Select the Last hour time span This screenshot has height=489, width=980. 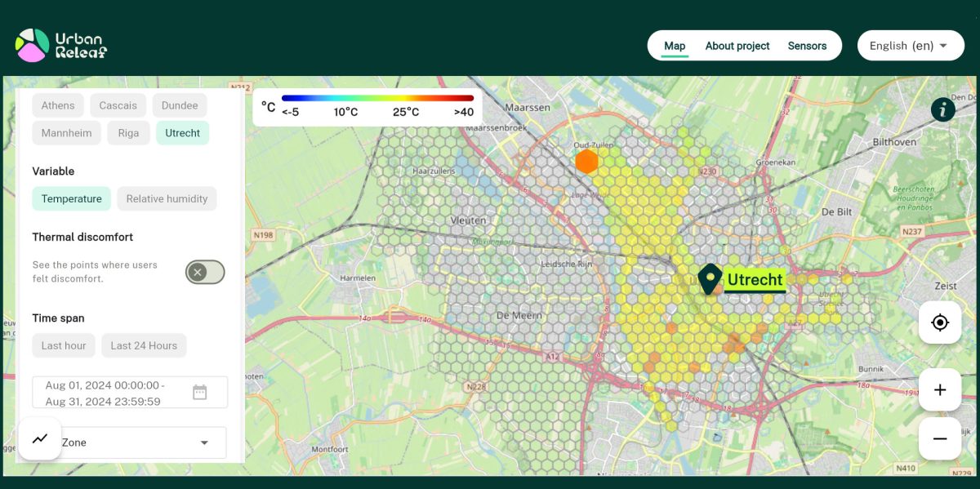click(x=64, y=345)
